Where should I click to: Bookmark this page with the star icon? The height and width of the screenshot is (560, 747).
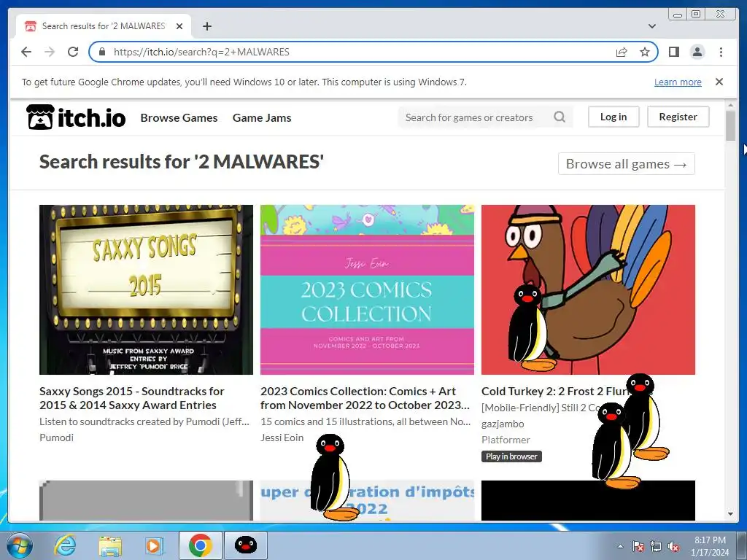coord(645,52)
